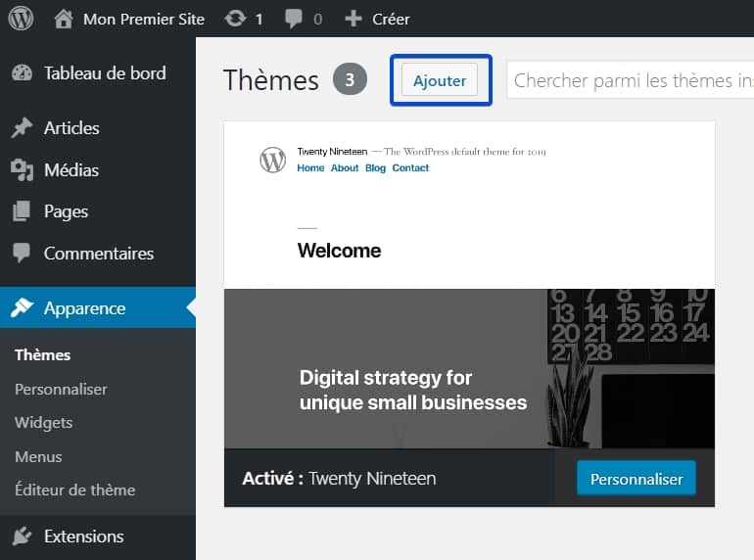Screen dimensions: 754x560
Task: Click the Activé : Twenty Nineteen label
Action: pyautogui.click(x=339, y=479)
